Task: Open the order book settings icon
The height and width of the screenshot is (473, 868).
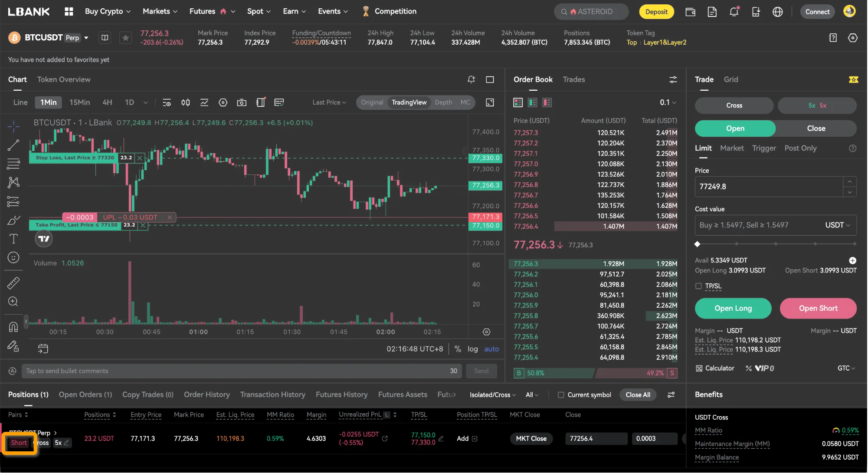Action: pyautogui.click(x=673, y=79)
